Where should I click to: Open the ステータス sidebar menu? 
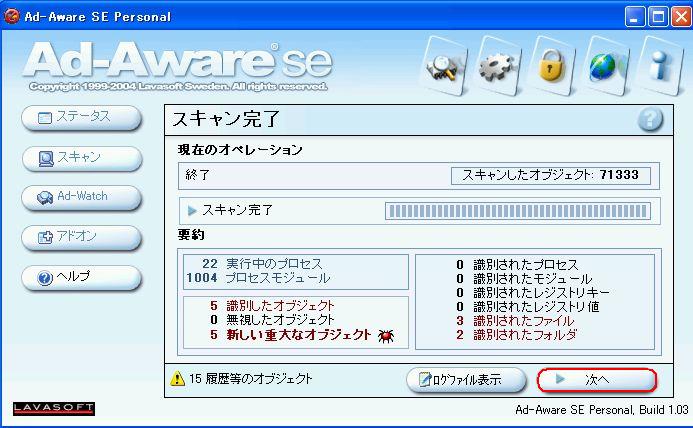pos(81,118)
